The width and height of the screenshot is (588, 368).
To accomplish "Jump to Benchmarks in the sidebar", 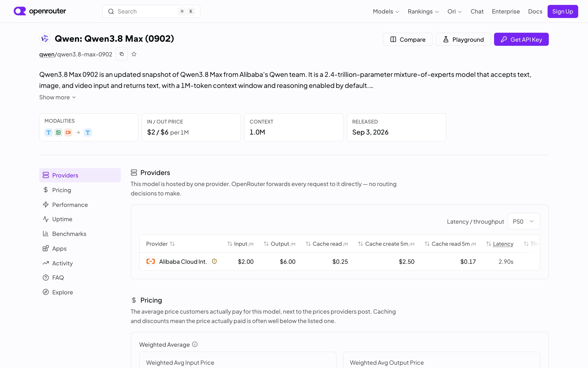I will [x=80, y=234].
